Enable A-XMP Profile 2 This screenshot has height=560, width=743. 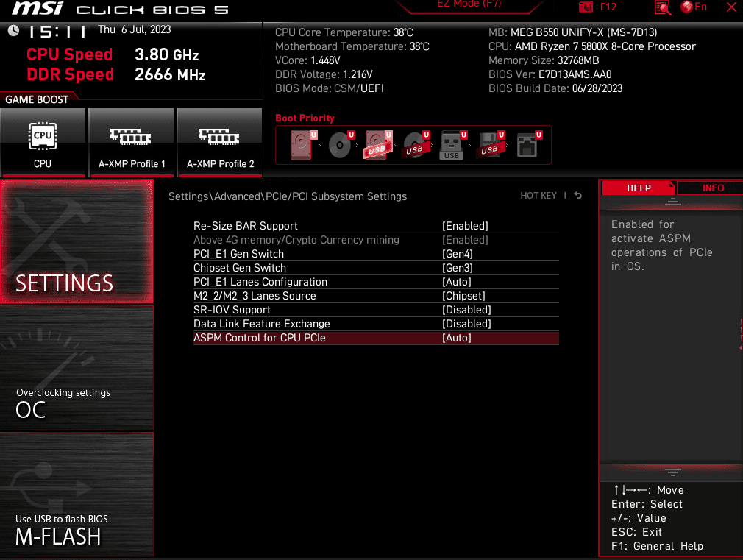point(220,143)
